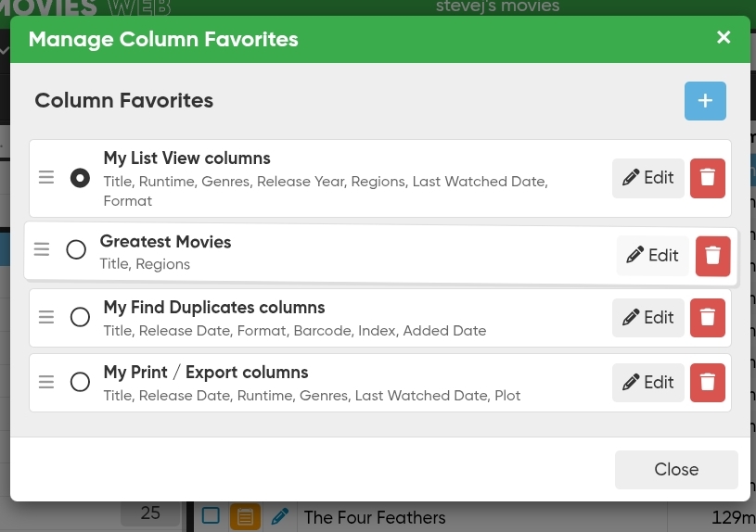Select the My Find Duplicates columns radio button
The width and height of the screenshot is (756, 532).
(81, 318)
